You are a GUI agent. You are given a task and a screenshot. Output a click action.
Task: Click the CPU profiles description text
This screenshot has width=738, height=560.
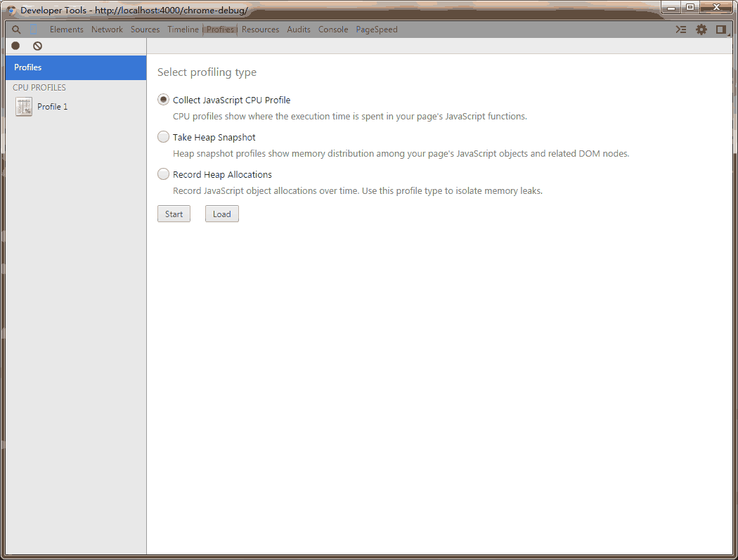click(350, 116)
